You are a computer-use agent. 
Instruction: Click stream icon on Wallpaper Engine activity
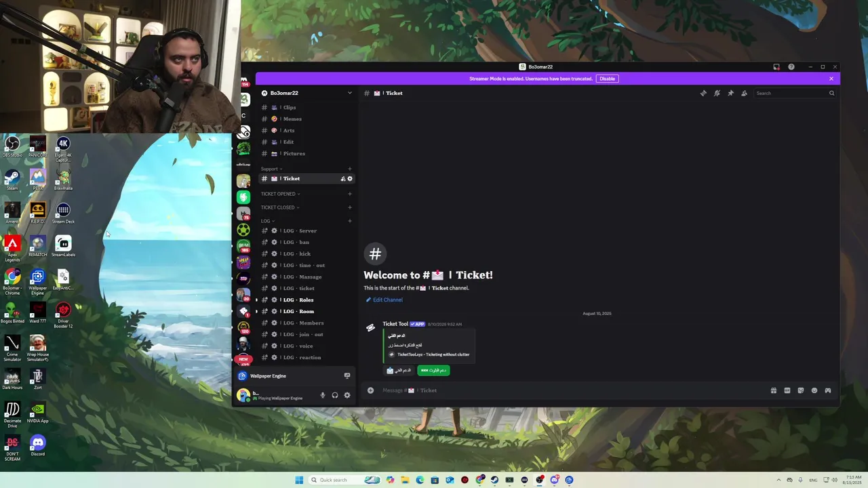pyautogui.click(x=347, y=375)
